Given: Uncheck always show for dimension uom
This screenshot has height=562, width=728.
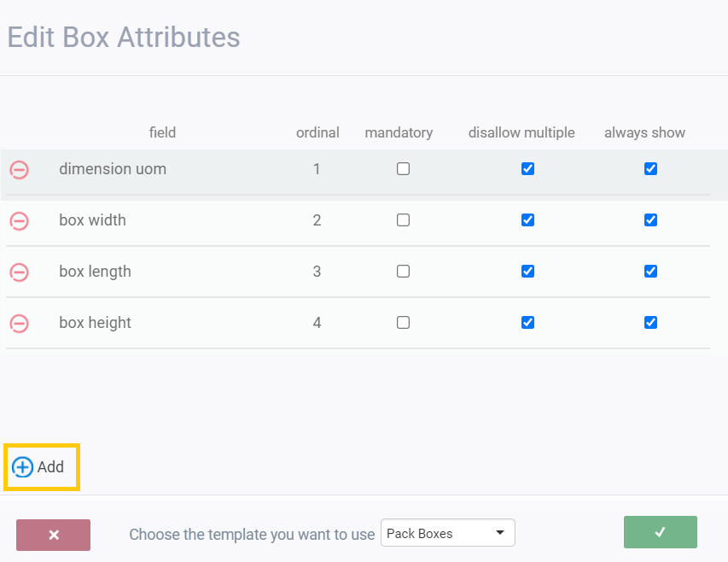Looking at the screenshot, I should (650, 169).
